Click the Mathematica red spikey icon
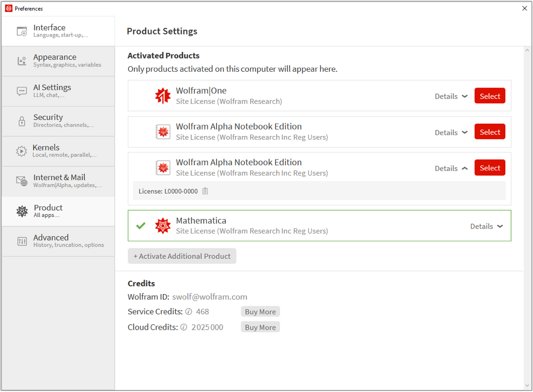Image resolution: width=533 pixels, height=392 pixels. pos(162,226)
